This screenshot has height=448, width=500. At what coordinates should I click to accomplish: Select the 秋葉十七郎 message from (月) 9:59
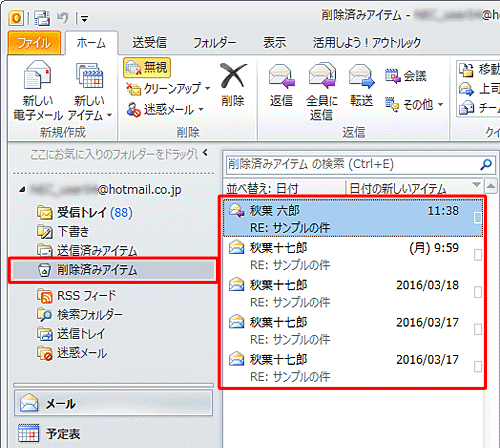tap(353, 256)
